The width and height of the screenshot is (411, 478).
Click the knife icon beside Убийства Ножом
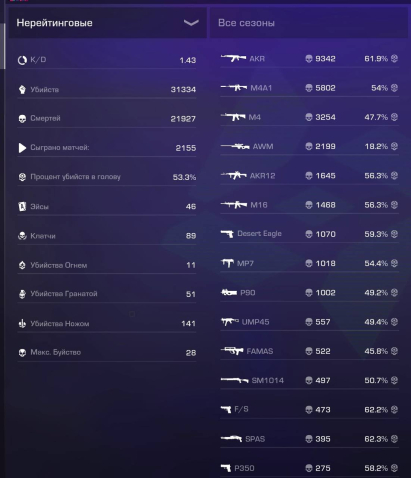[x=22, y=323]
